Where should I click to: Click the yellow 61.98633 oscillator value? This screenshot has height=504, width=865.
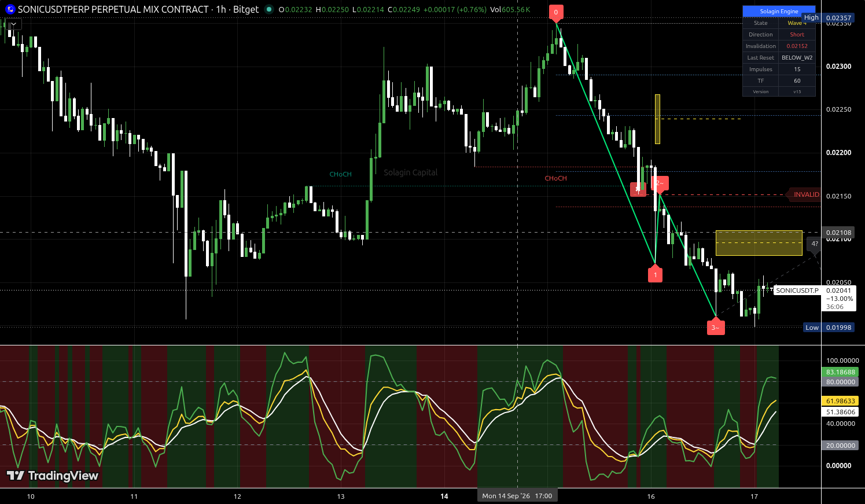tap(840, 401)
